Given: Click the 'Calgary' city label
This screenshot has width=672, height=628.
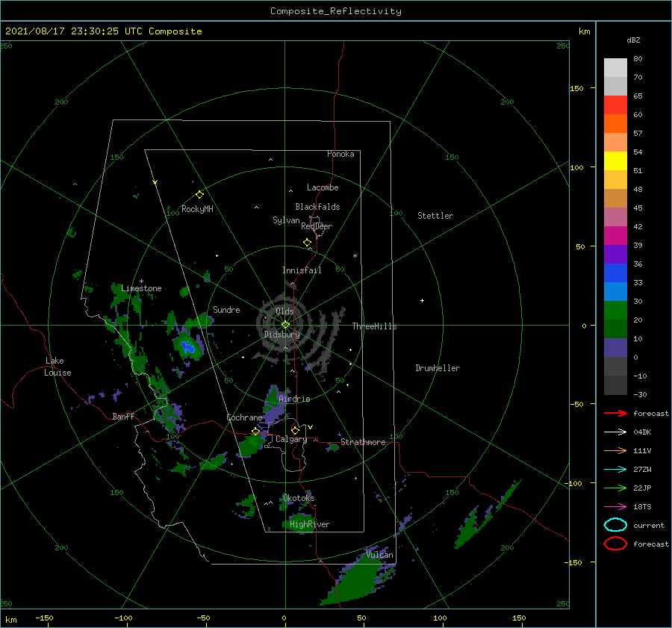Looking at the screenshot, I should click(x=291, y=439).
